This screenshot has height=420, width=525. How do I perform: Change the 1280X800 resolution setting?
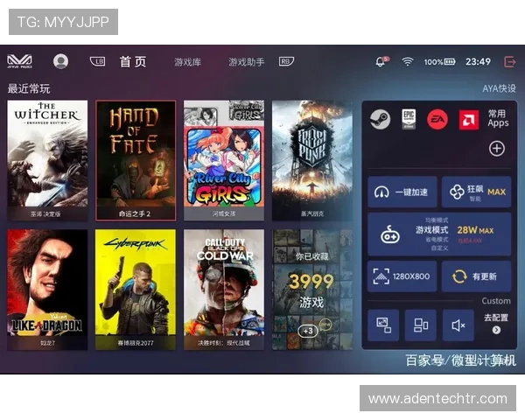402,276
